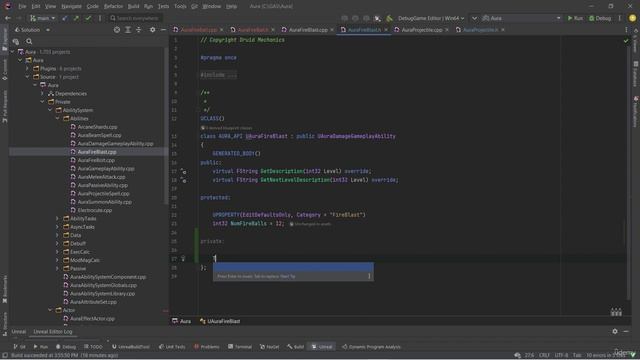Expand the Plugins folder
The image size is (640, 360).
click(27, 69)
